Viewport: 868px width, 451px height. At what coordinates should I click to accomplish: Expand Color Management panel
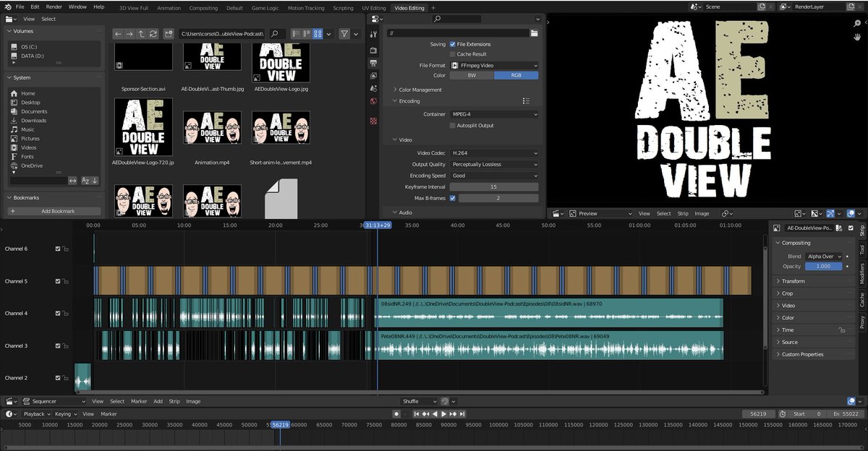click(x=420, y=90)
